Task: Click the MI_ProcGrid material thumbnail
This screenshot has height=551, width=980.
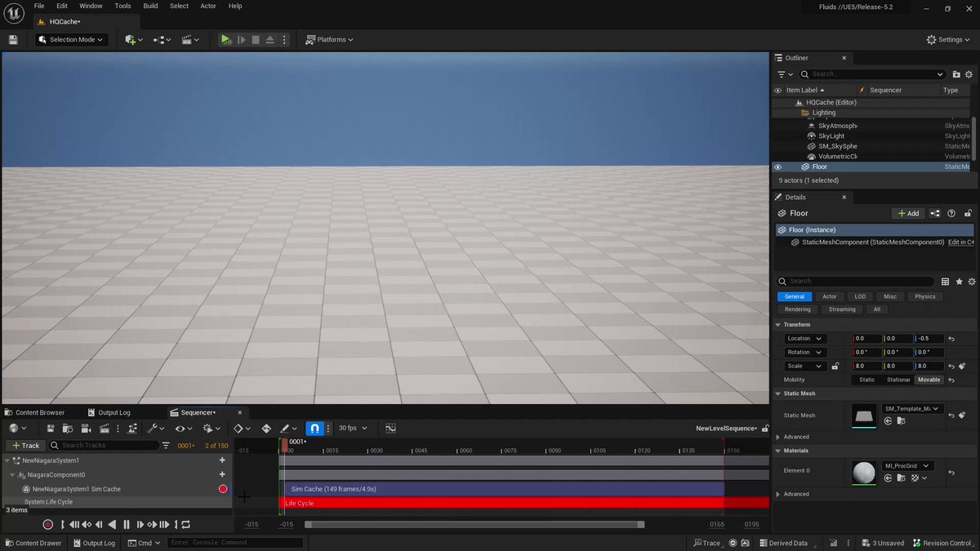Action: [x=863, y=472]
